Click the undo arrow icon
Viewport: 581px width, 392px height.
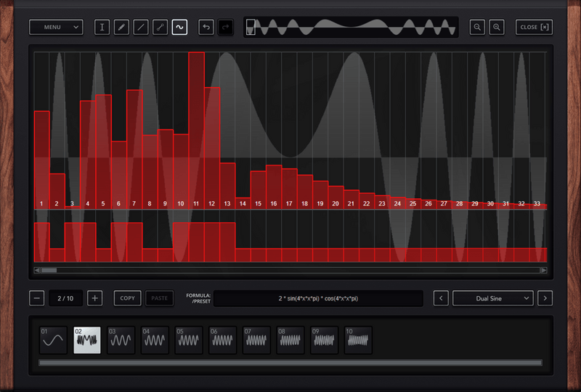pyautogui.click(x=206, y=27)
